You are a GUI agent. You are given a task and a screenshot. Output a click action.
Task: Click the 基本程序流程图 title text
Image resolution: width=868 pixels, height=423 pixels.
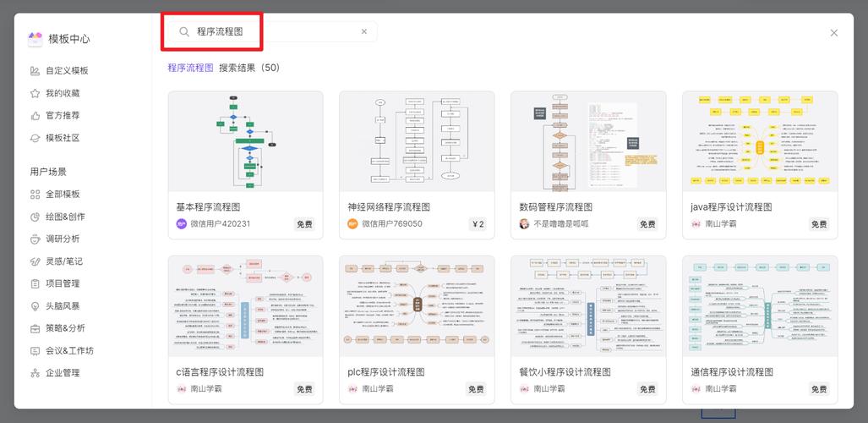tap(208, 206)
